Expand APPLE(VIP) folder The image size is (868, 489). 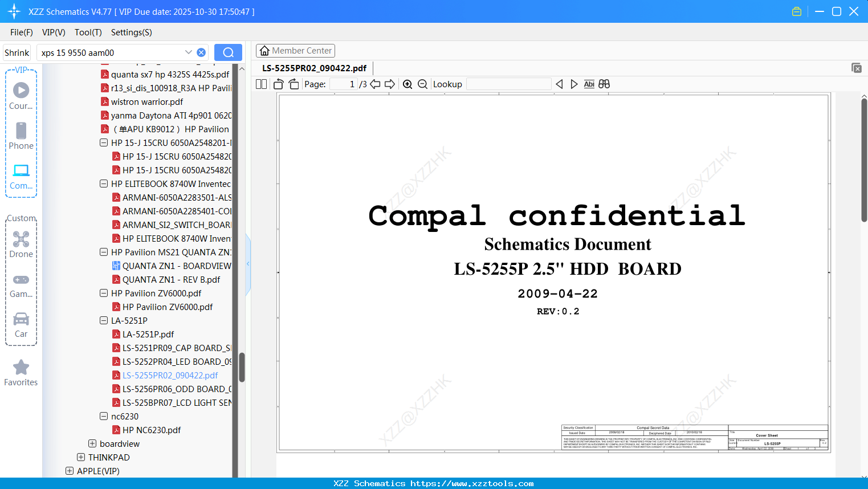tap(70, 471)
